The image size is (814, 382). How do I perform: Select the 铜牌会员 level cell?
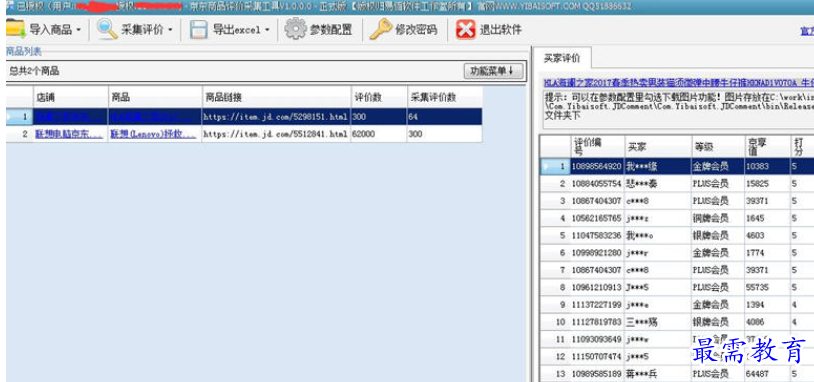[x=717, y=219]
